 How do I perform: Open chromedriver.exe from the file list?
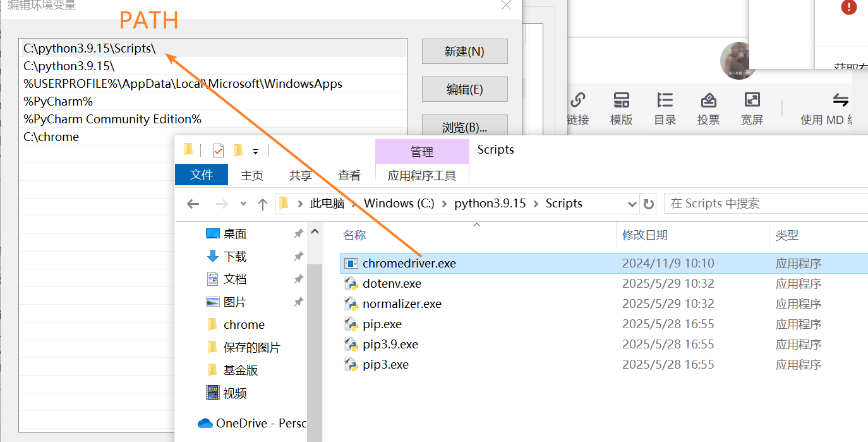click(411, 263)
